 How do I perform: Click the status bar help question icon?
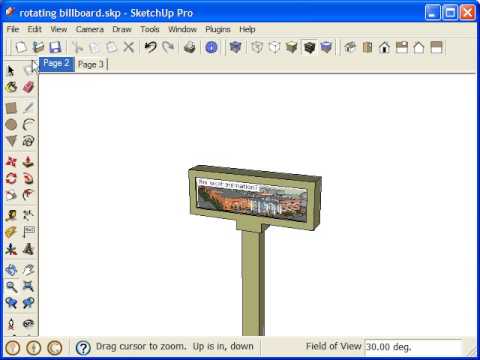[x=83, y=348]
